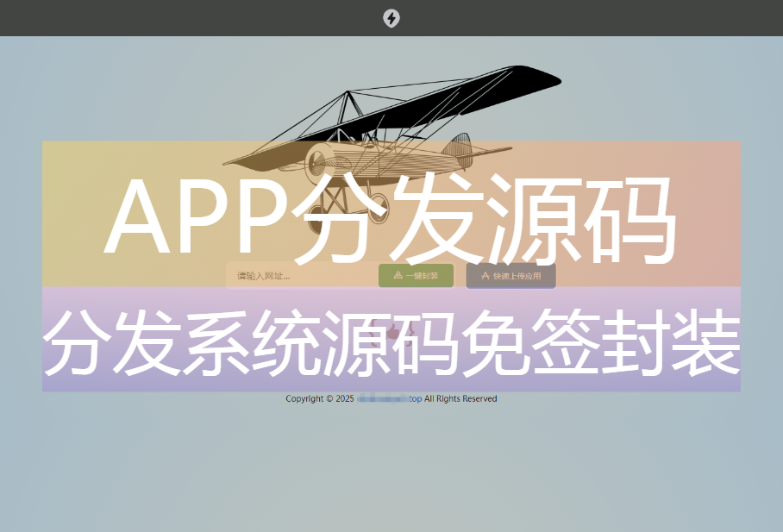Click the A-shaped glyph beside 快速上传应用

[x=484, y=276]
